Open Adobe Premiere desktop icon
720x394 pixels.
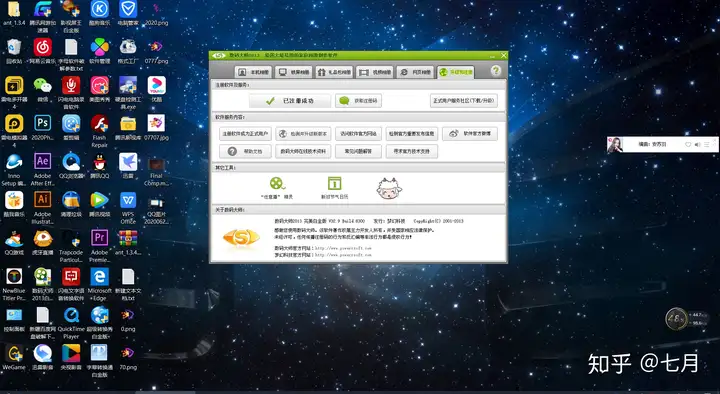[99, 238]
